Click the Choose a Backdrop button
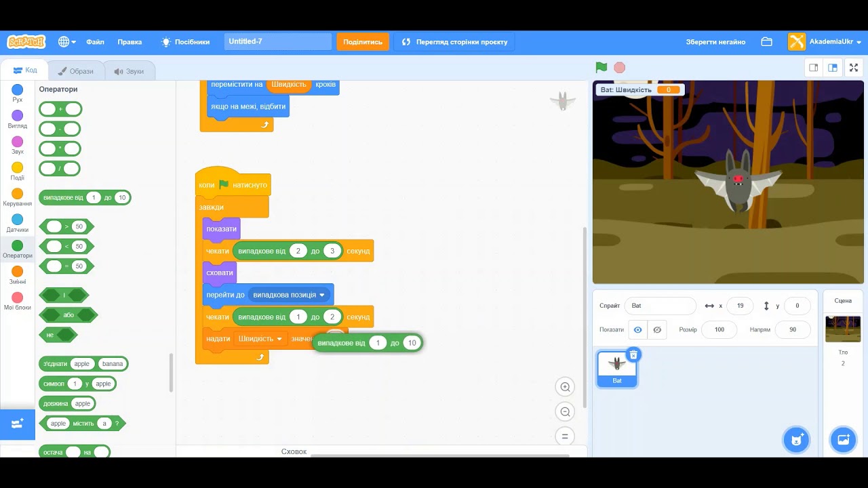This screenshot has height=488, width=868. pos(844,439)
